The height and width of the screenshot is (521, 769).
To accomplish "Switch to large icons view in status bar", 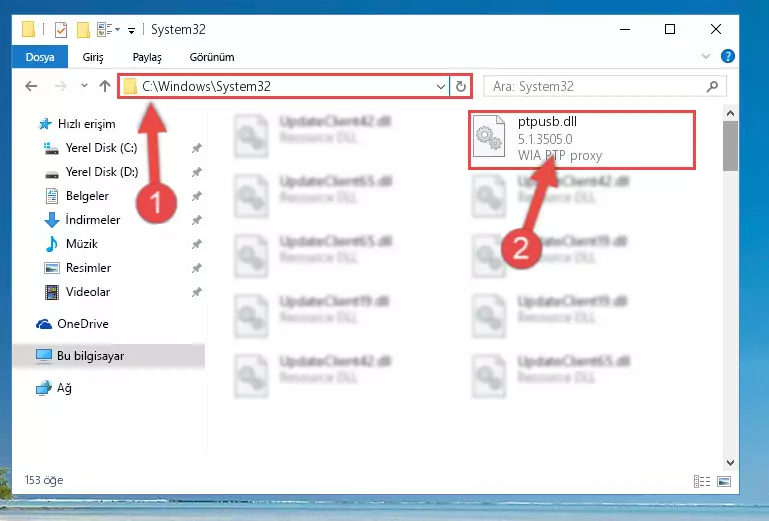I will (724, 481).
